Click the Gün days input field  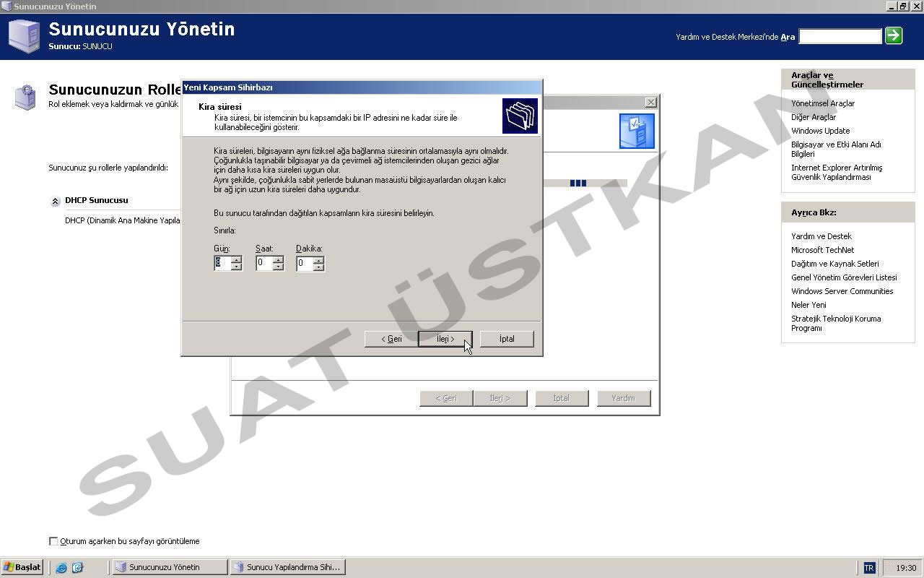tap(222, 264)
